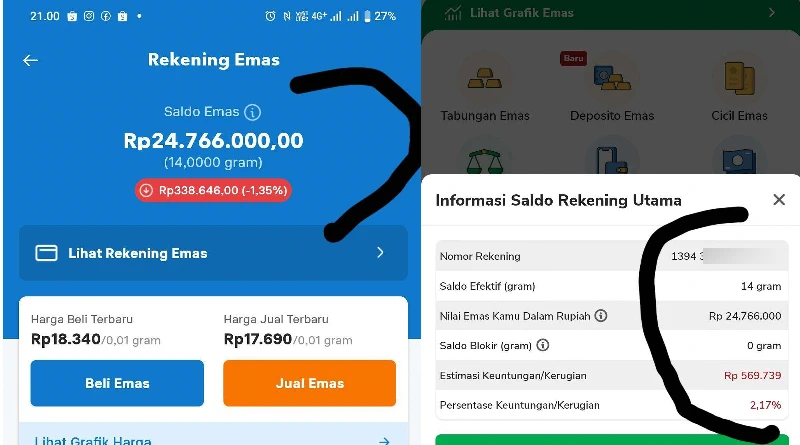
Task: Tap the alarm icon in the status bar
Action: tap(270, 16)
